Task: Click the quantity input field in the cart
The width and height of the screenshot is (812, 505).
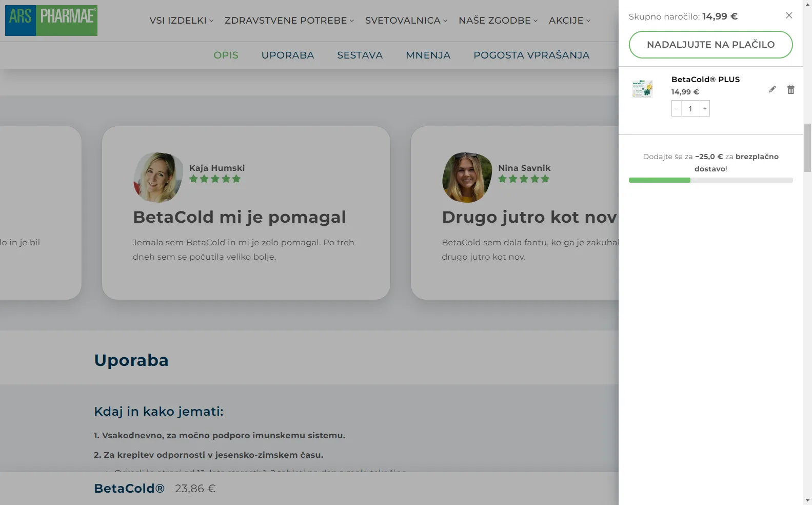Action: click(x=691, y=108)
